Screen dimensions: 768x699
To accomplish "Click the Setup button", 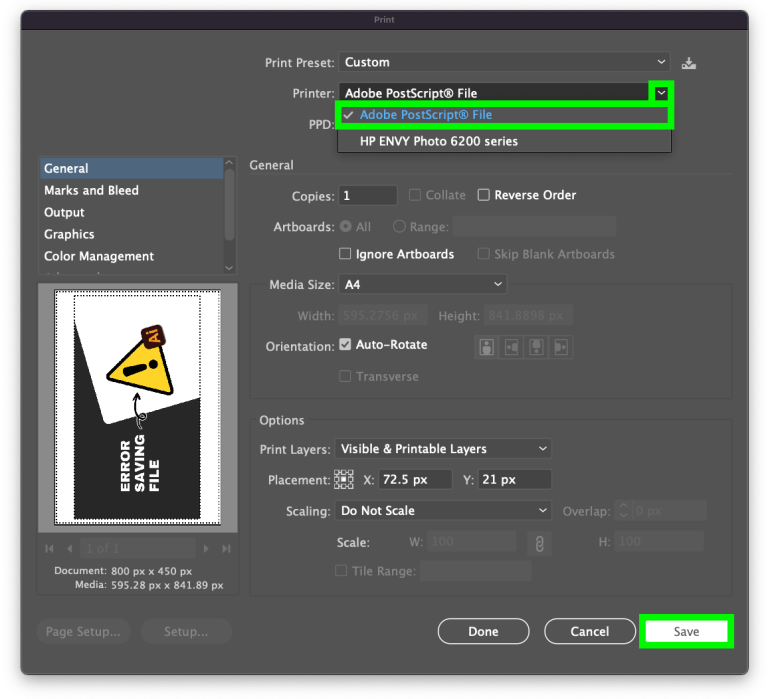I will (186, 631).
